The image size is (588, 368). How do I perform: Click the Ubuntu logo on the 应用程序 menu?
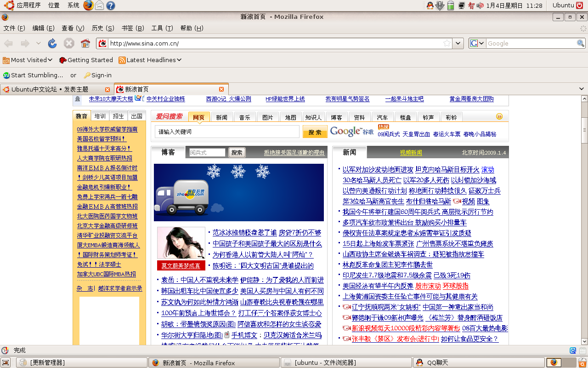[x=9, y=6]
